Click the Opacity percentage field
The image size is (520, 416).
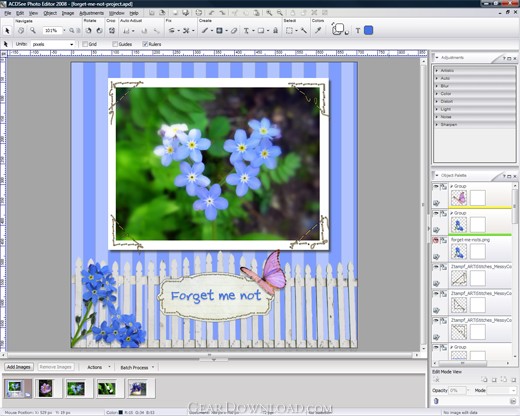pos(457,390)
